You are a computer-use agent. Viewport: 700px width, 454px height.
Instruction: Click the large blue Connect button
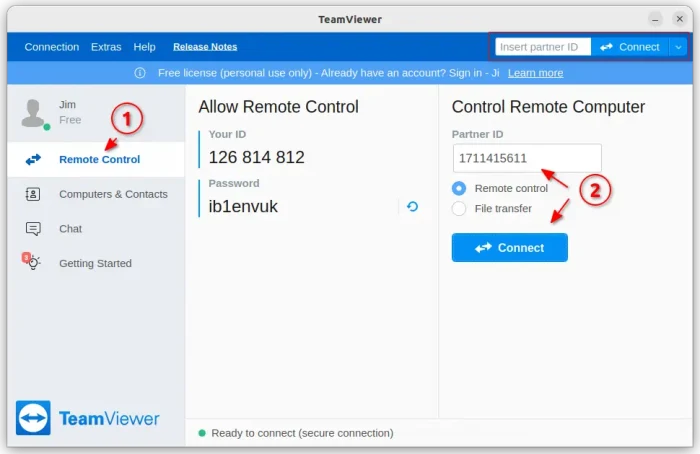coord(509,248)
